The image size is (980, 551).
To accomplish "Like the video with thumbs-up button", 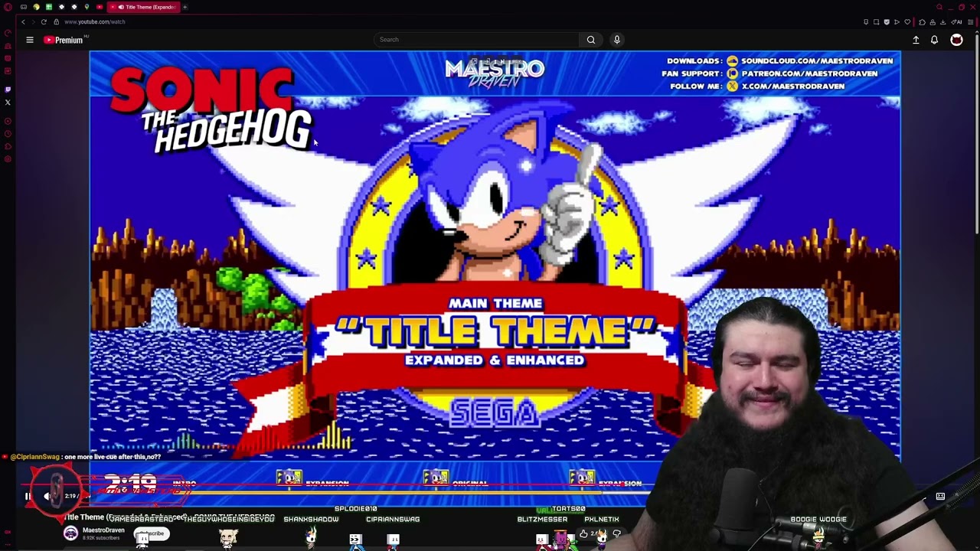I will (x=585, y=533).
